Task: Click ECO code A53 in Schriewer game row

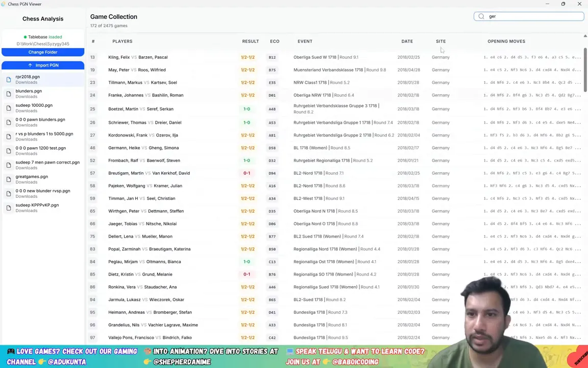Action: 272,123
